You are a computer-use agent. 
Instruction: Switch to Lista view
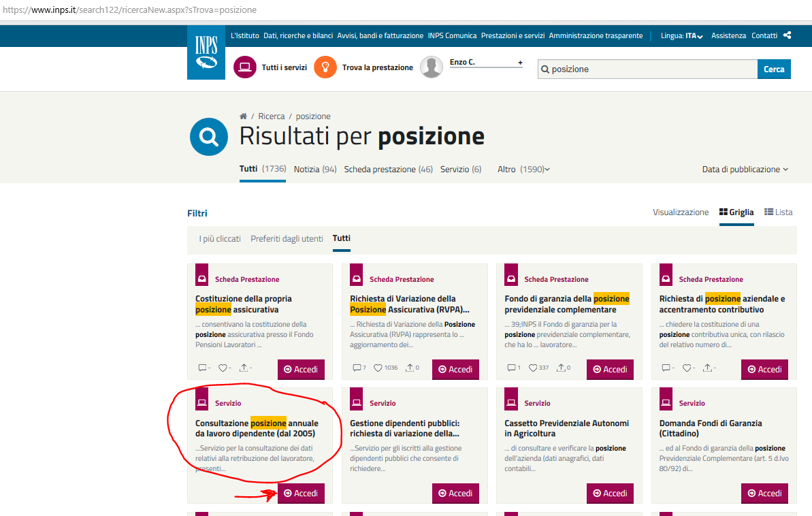[779, 212]
